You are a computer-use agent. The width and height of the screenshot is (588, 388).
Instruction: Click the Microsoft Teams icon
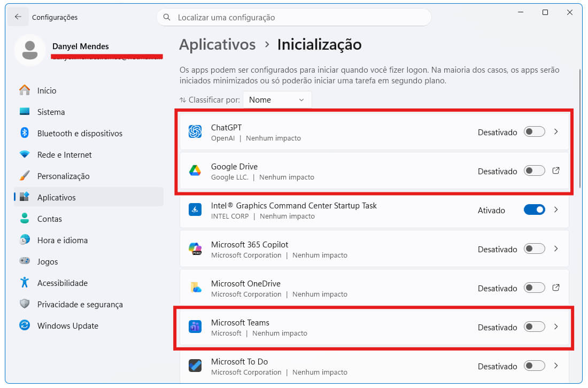195,327
